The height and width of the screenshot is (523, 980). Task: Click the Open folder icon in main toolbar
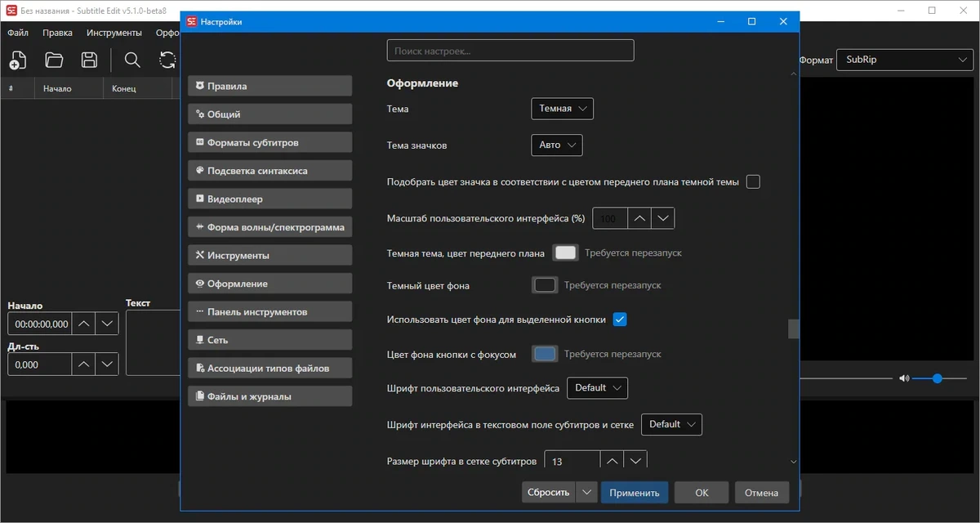point(54,60)
